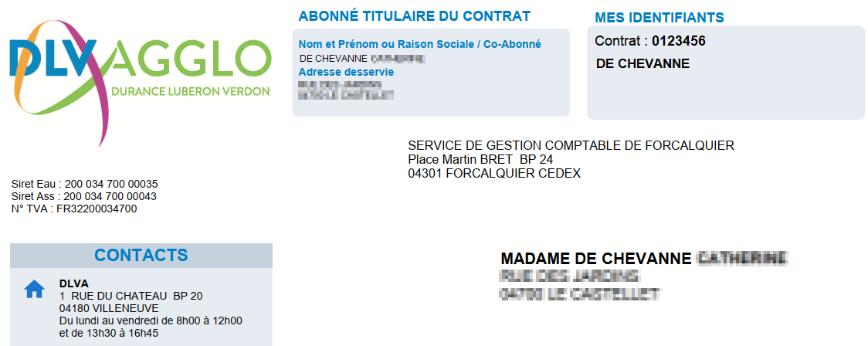Viewport: 868px width, 346px height.
Task: Click the CONTACTS section header
Action: (x=141, y=256)
